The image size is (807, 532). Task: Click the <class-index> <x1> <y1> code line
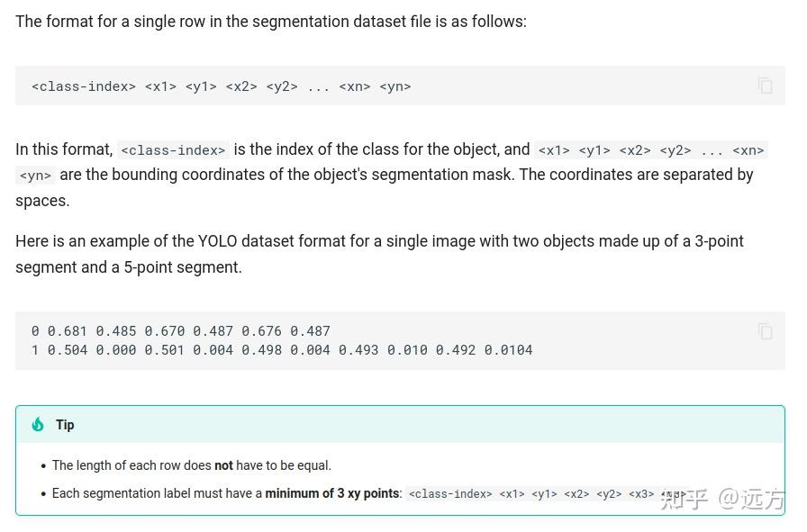click(222, 86)
